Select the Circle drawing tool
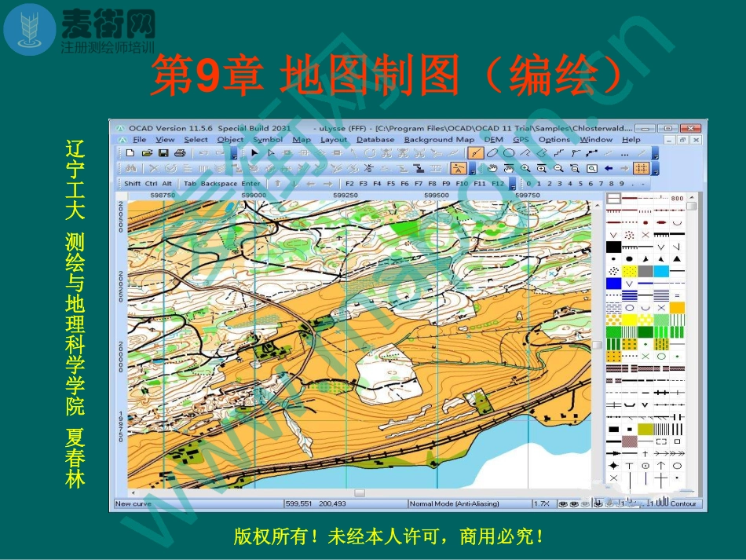The image size is (746, 560). tap(509, 152)
